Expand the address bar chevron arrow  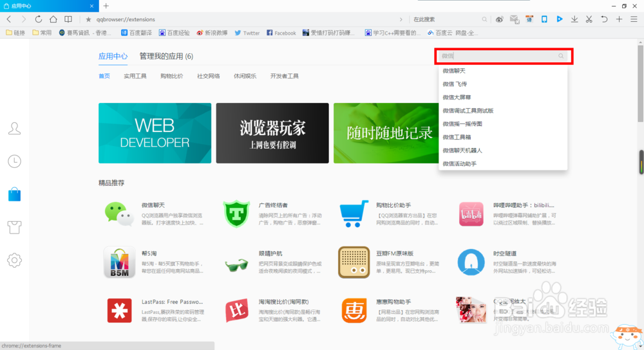click(x=401, y=19)
